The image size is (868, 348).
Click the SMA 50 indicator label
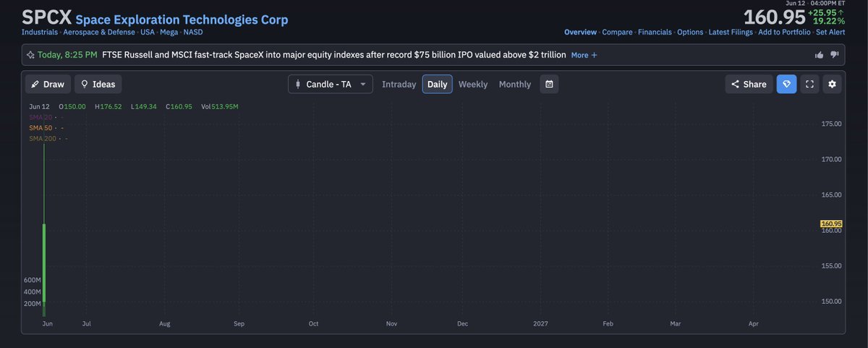41,127
